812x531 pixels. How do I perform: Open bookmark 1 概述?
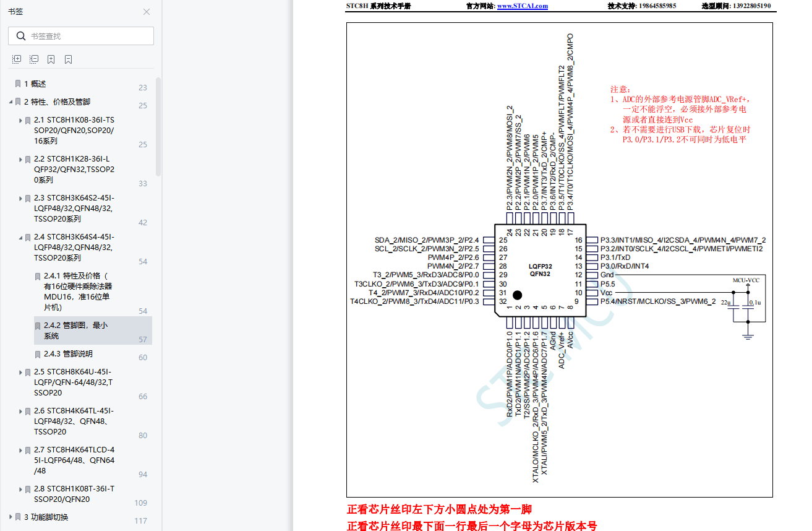click(x=35, y=84)
